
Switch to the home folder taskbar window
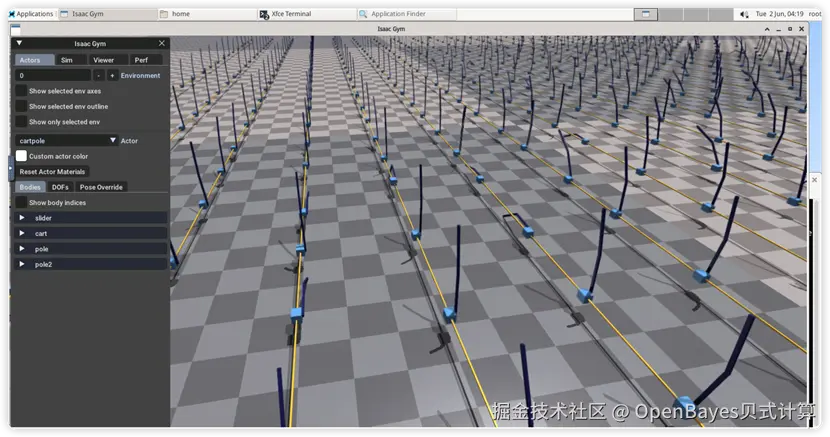206,14
